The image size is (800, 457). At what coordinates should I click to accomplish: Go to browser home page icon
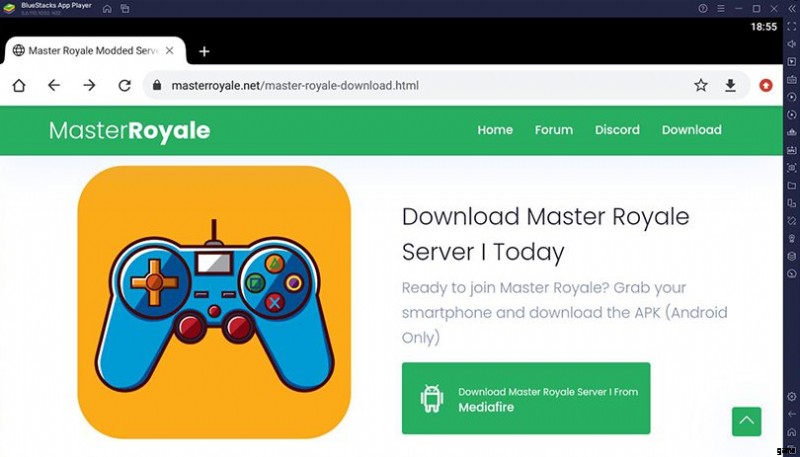19,86
